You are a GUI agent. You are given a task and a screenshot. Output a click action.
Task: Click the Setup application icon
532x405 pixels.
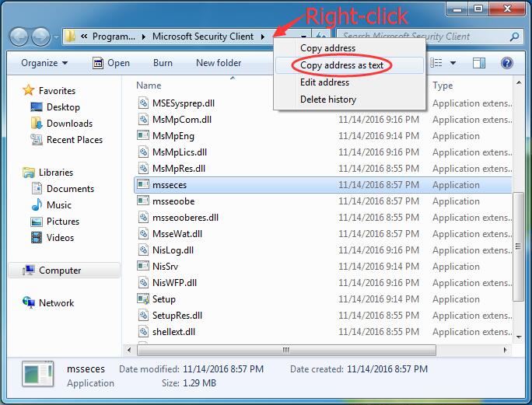click(x=143, y=299)
